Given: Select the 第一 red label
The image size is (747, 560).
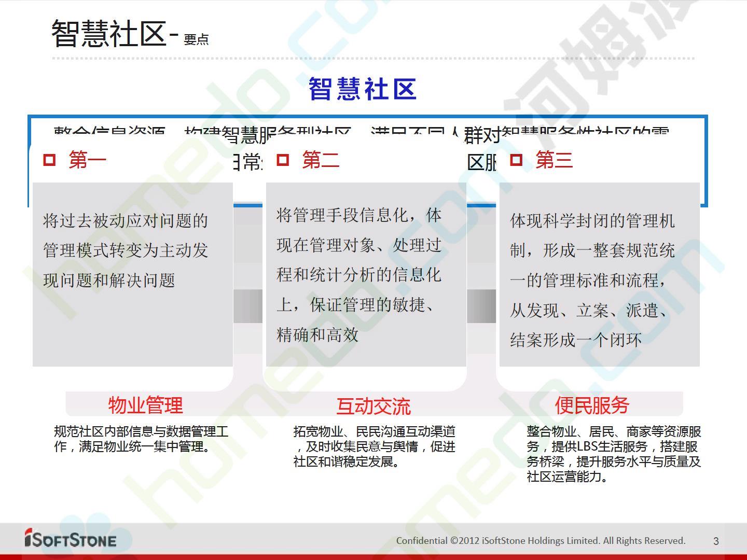Looking at the screenshot, I should pos(87,160).
